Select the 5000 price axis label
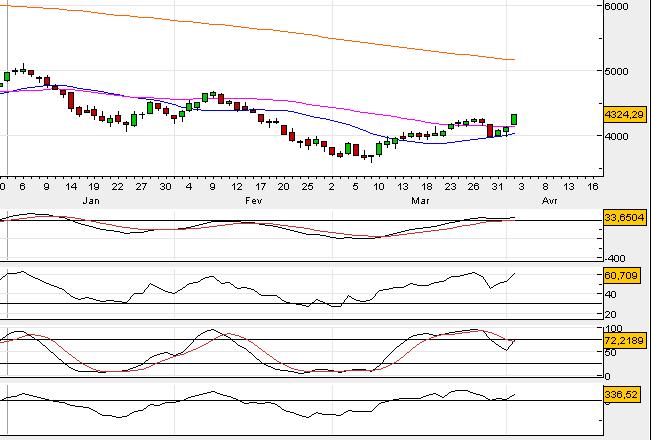This screenshot has height=440, width=652. (618, 71)
